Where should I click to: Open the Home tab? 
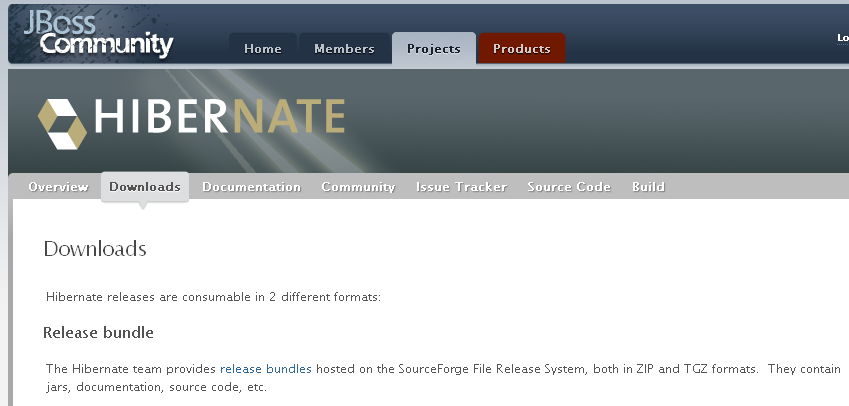pyautogui.click(x=263, y=49)
